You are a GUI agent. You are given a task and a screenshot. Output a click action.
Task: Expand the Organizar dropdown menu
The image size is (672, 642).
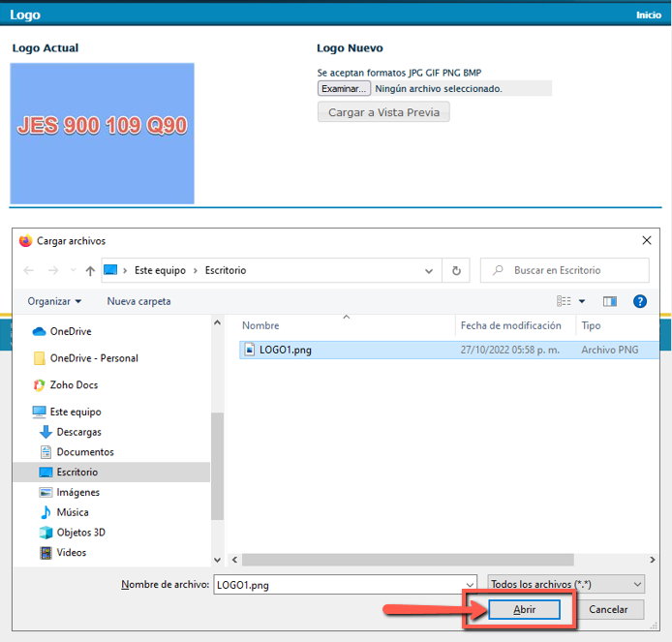click(x=54, y=301)
